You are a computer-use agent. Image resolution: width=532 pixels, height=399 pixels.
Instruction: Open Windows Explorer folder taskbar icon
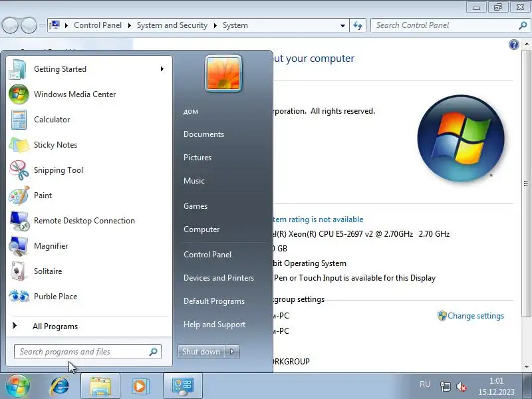click(100, 386)
